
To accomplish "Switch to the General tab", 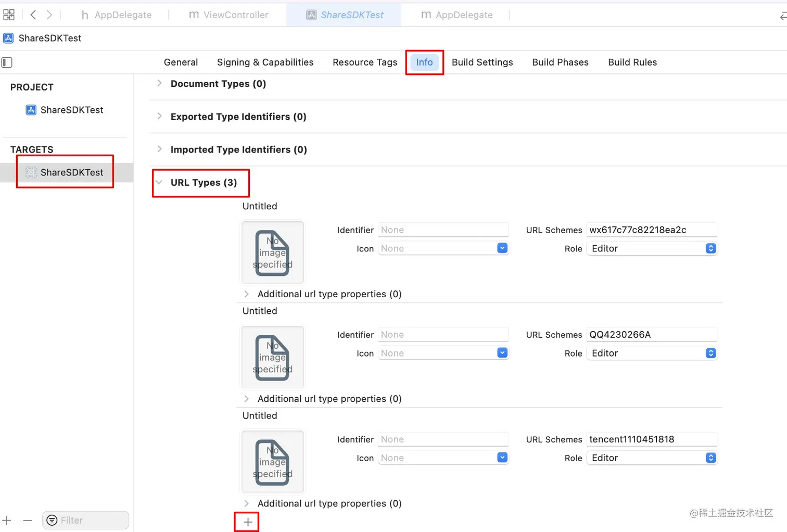I will pyautogui.click(x=181, y=62).
